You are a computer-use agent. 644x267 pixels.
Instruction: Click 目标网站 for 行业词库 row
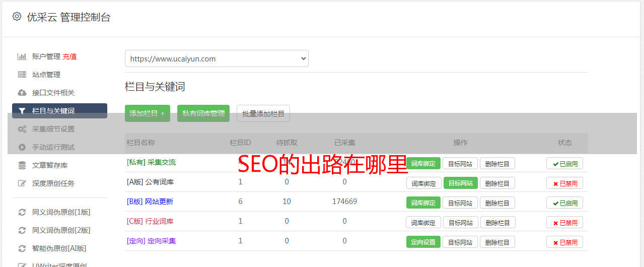pos(461,222)
